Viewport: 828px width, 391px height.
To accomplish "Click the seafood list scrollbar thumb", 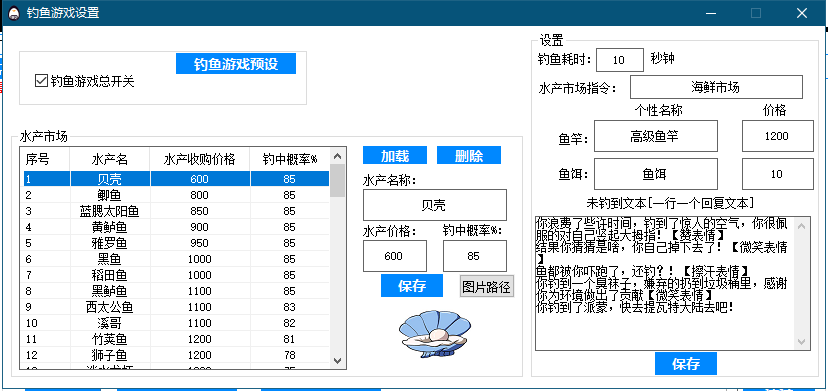I will click(x=338, y=180).
